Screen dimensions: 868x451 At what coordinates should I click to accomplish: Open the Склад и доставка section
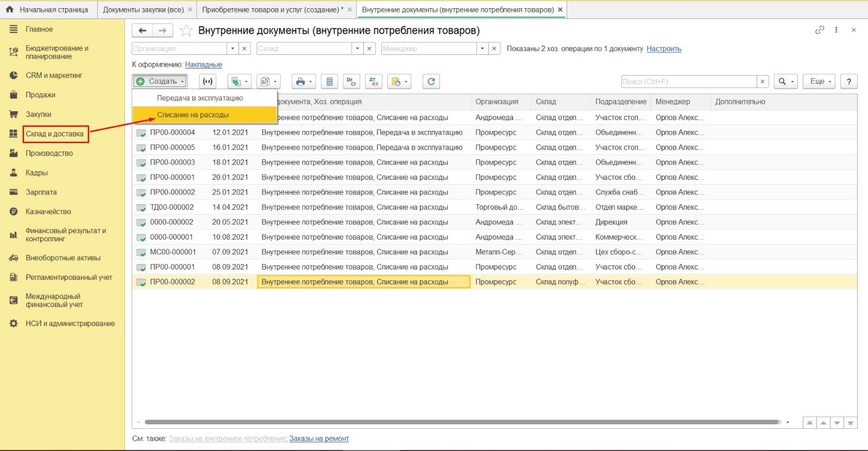pyautogui.click(x=55, y=134)
